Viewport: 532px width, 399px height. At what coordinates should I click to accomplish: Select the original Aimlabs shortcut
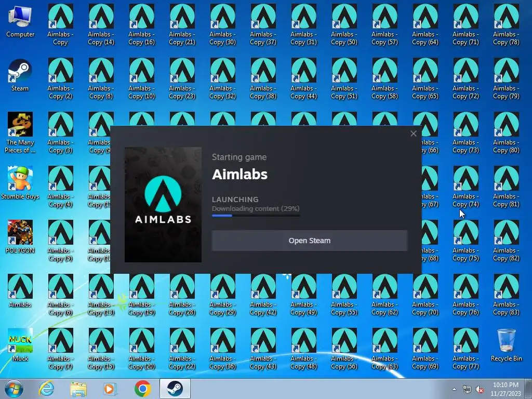click(20, 291)
